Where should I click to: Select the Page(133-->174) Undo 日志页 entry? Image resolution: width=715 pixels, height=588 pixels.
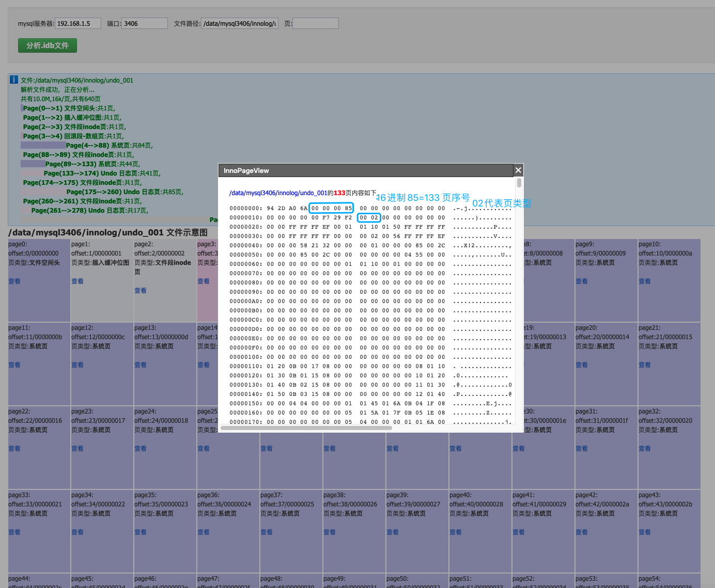pos(102,173)
